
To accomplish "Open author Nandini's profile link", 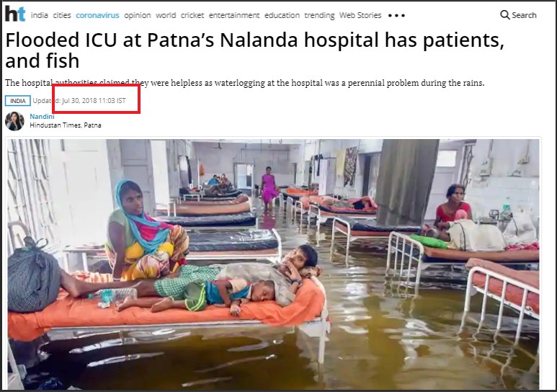I will click(42, 117).
